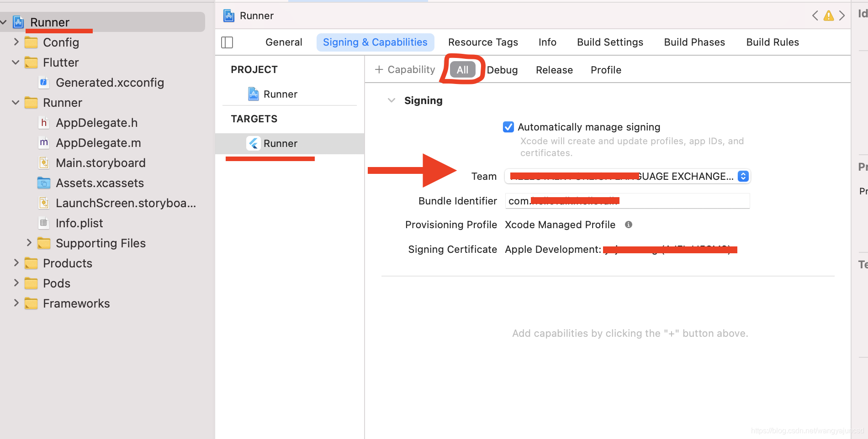This screenshot has width=868, height=439.
Task: Expand the Frameworks folder
Action: click(16, 303)
